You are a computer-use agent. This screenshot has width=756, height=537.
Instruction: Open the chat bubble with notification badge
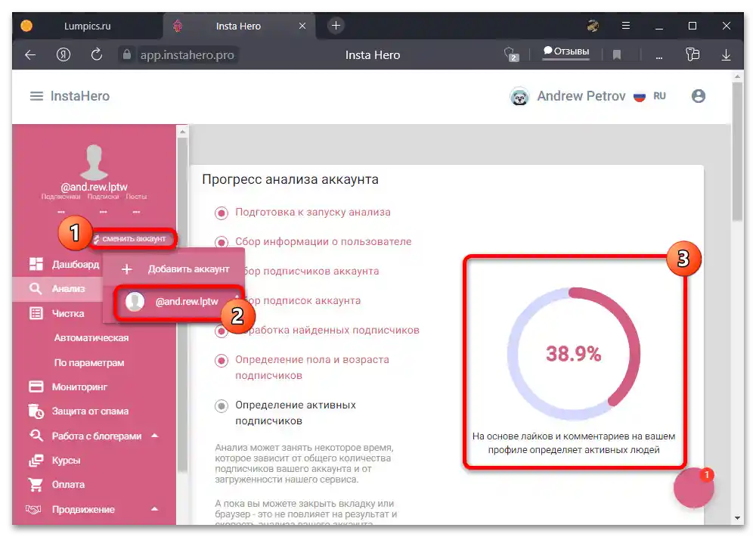pos(694,487)
